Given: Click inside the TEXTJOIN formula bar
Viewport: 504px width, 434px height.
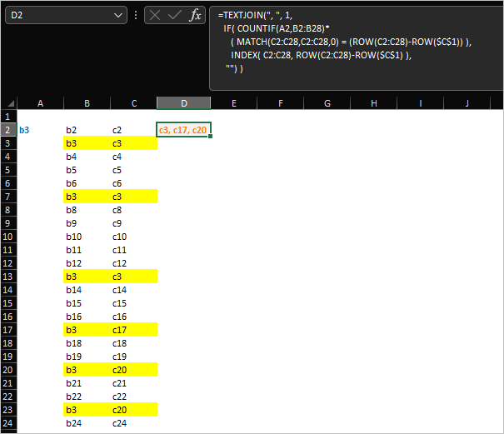Looking at the screenshot, I should coord(357,48).
